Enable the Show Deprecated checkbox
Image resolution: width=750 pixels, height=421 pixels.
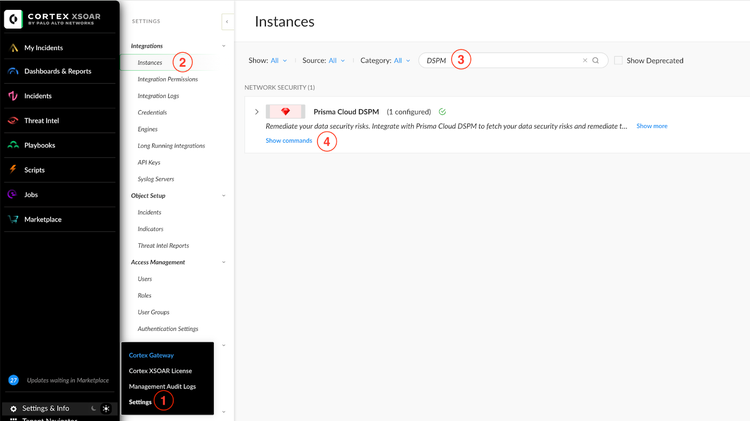click(x=618, y=60)
